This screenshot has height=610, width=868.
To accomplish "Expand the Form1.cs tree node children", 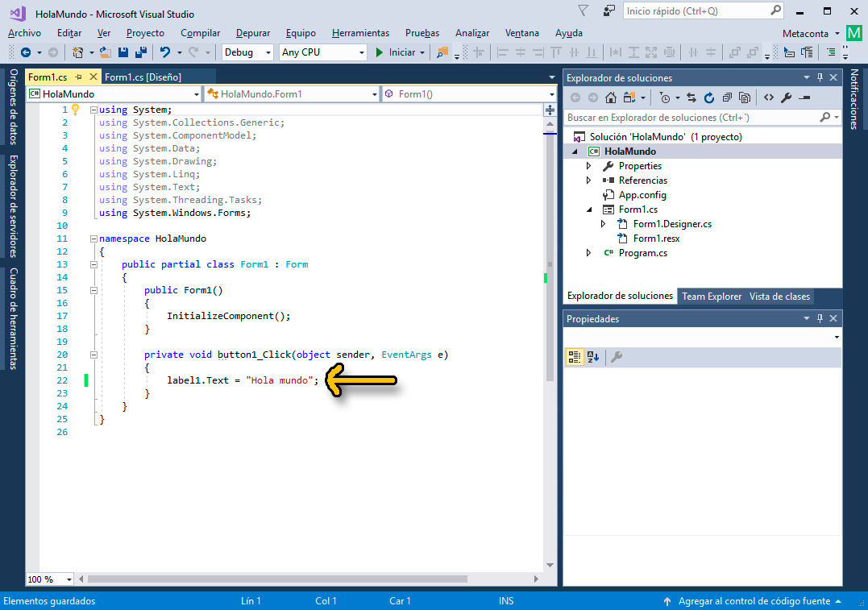I will point(588,209).
